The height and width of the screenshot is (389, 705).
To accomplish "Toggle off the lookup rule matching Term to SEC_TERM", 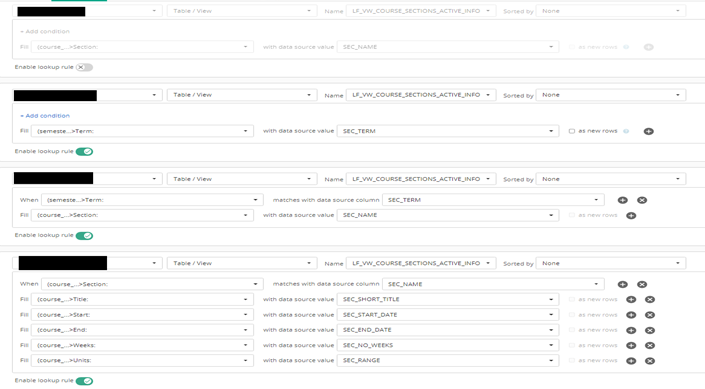I will 84,236.
